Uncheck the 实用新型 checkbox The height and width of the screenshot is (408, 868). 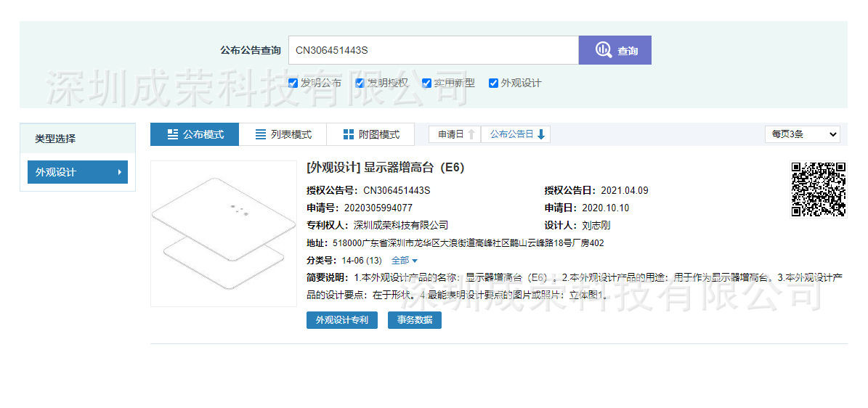(x=426, y=83)
